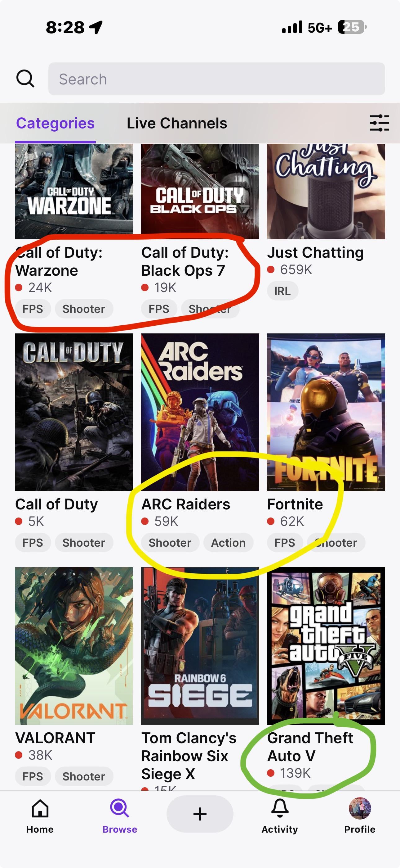Tap the plus create button

point(200,814)
